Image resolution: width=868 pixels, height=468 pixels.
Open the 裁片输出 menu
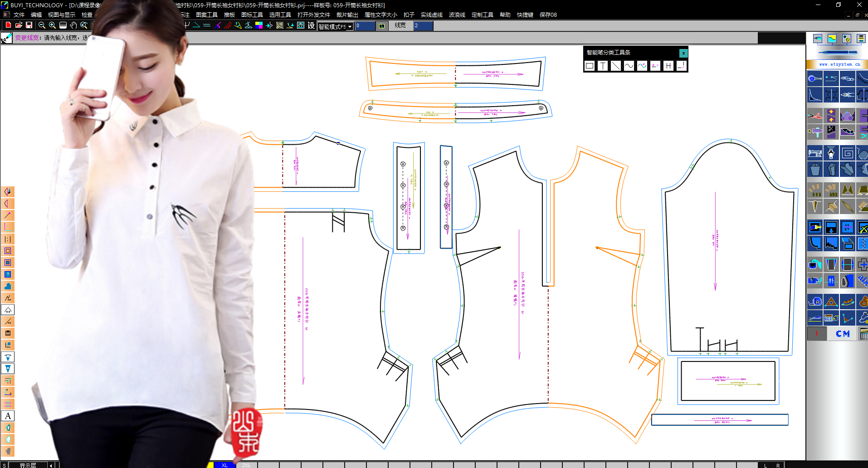click(347, 15)
